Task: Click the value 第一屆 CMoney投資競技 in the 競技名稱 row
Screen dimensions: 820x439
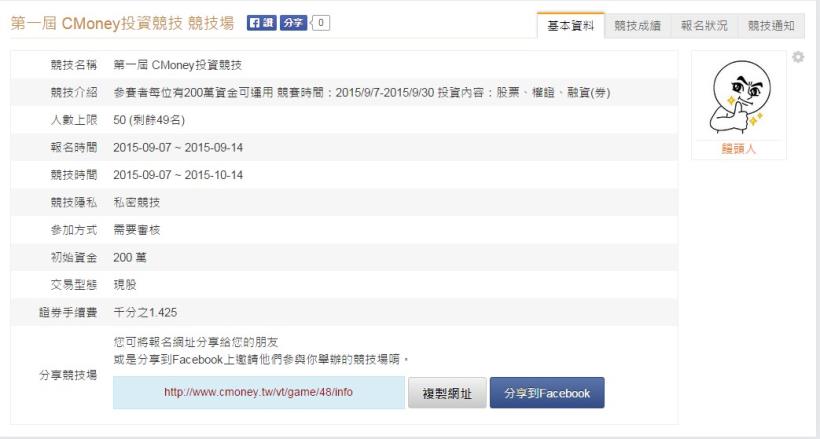Action: 178,65
